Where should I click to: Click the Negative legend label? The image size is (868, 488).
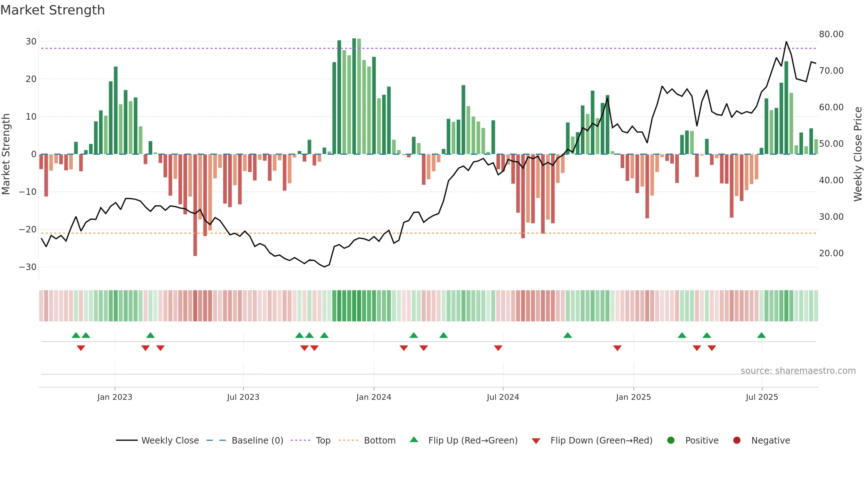point(771,440)
